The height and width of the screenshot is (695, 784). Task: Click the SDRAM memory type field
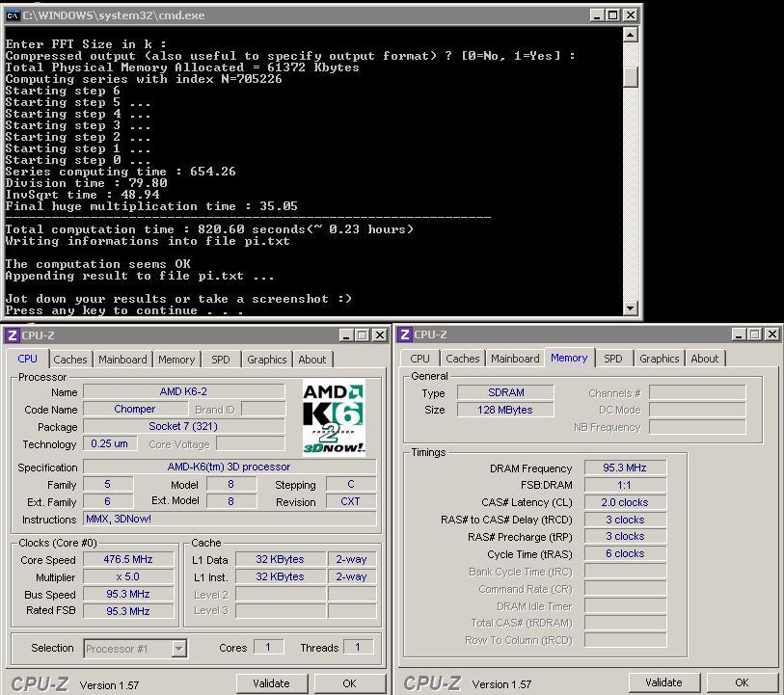click(505, 392)
